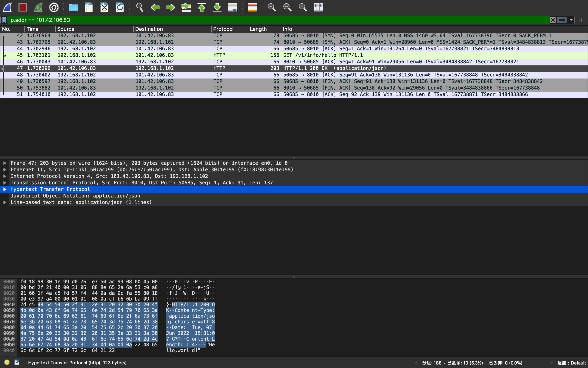Expand Ethernet II section
This screenshot has width=588, height=368.
pyautogui.click(x=5, y=170)
